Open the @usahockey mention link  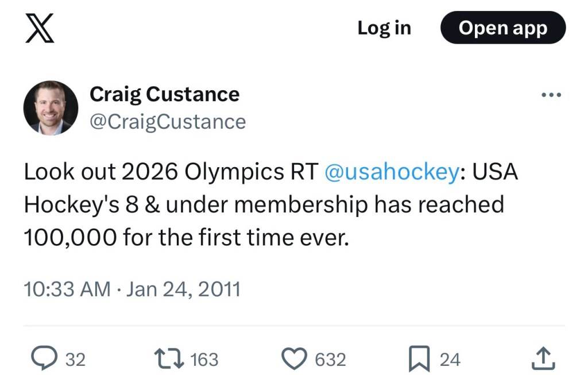point(390,172)
